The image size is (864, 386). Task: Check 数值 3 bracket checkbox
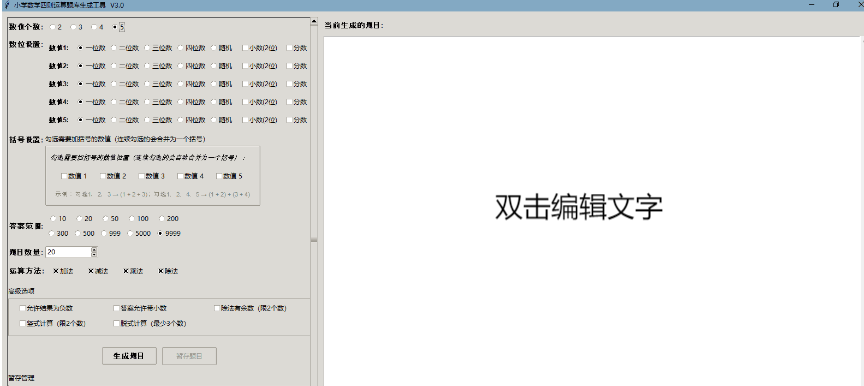click(141, 176)
